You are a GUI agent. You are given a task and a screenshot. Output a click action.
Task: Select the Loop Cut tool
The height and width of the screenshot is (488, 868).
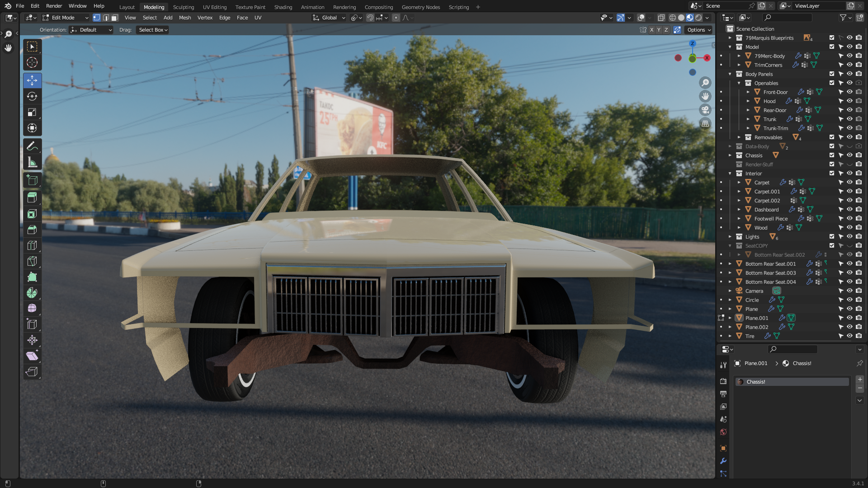pos(32,245)
